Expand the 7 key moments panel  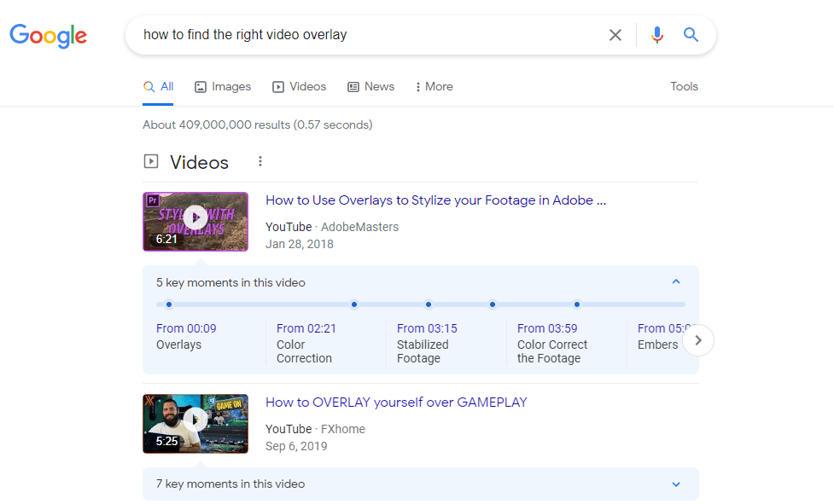676,484
